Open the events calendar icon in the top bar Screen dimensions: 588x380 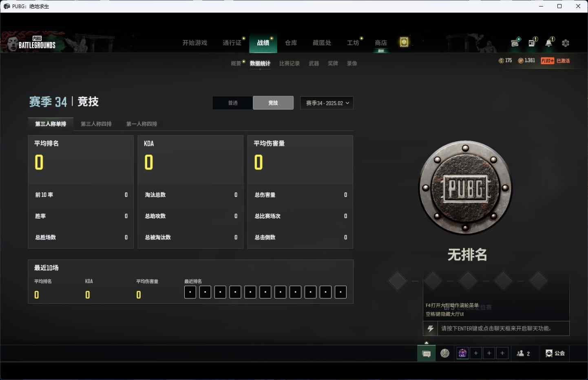click(x=515, y=42)
